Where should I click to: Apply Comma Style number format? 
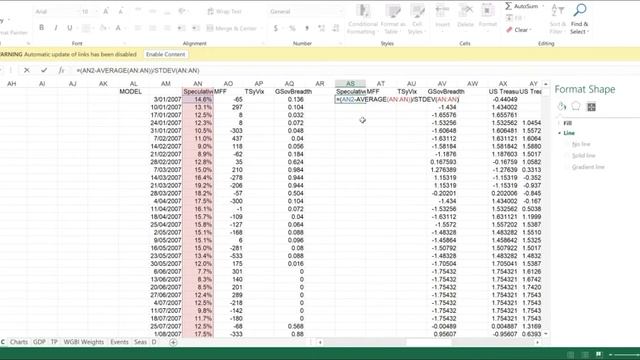click(x=307, y=28)
